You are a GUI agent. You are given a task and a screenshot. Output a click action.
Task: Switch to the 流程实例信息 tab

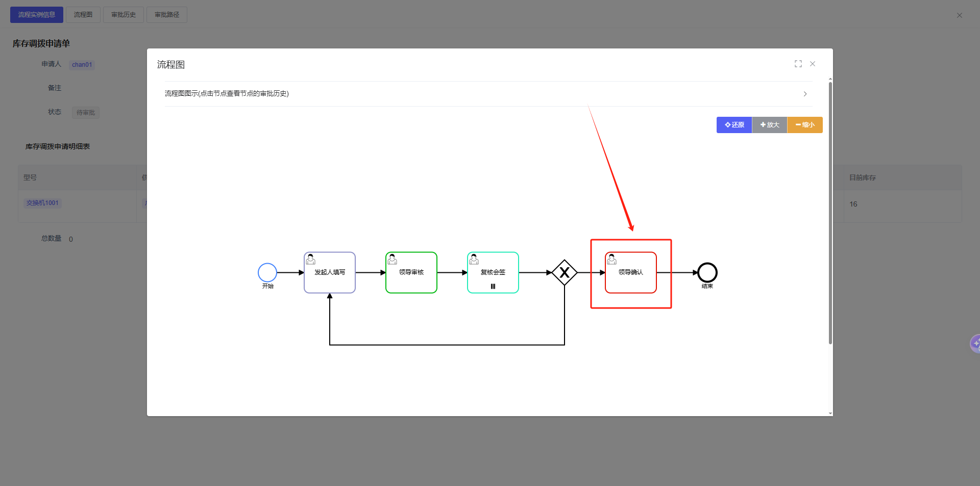click(37, 15)
